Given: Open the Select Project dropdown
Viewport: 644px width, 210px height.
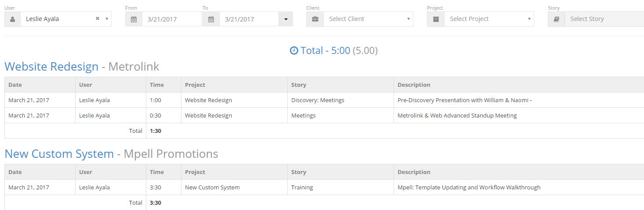Looking at the screenshot, I should 489,19.
